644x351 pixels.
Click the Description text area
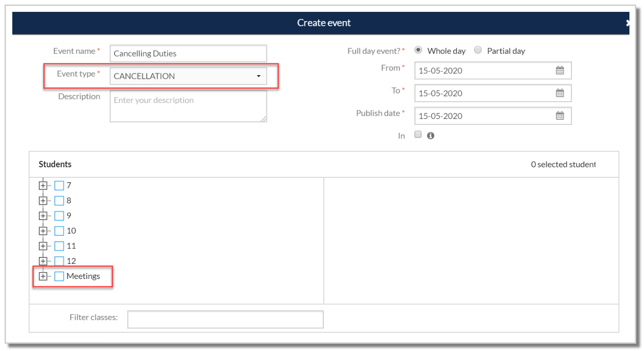click(188, 106)
